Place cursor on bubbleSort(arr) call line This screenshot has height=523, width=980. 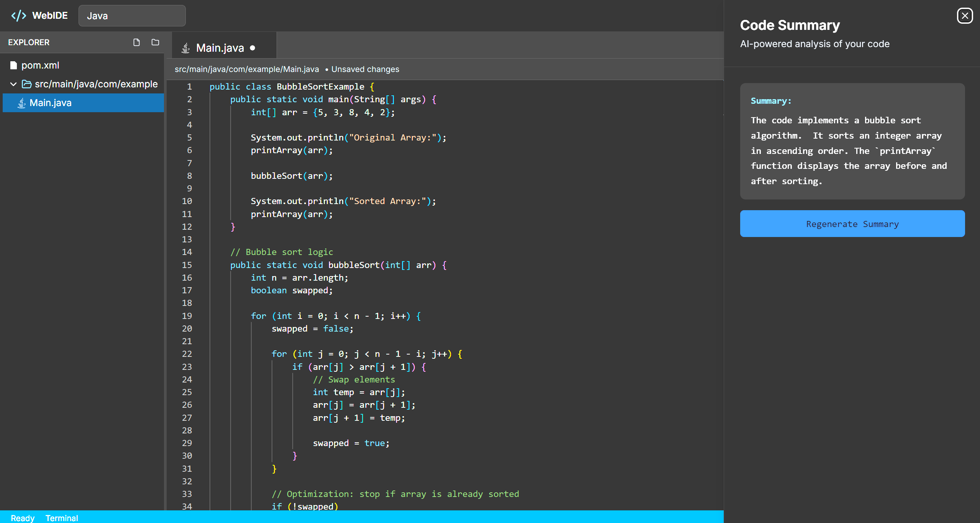pos(292,176)
